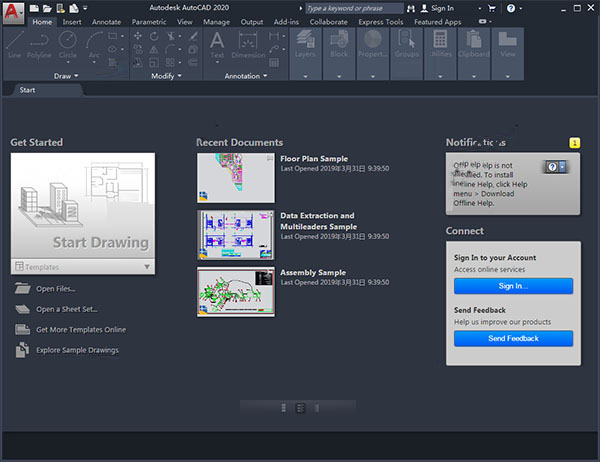600x462 pixels.
Task: Click the Explore Sample Drawings link
Action: 77,350
